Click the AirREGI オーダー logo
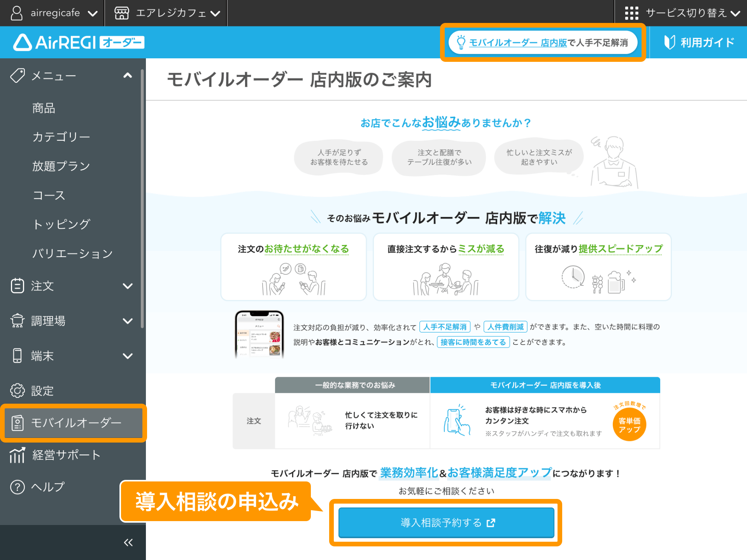Screen dimensions: 747x560 79,42
